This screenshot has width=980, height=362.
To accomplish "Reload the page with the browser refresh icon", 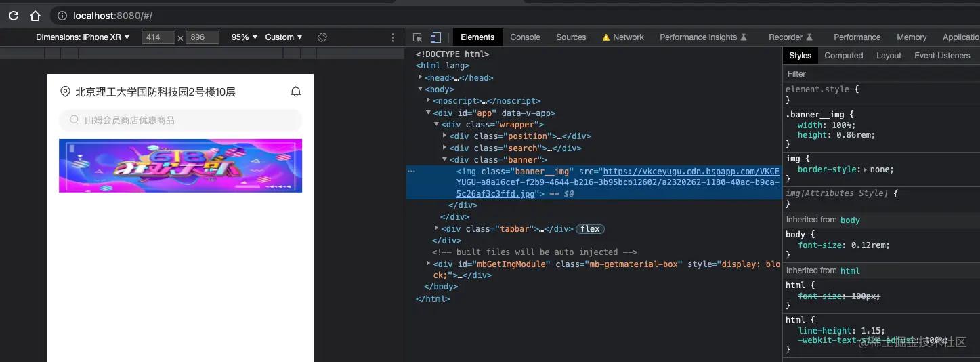I will coord(14,15).
